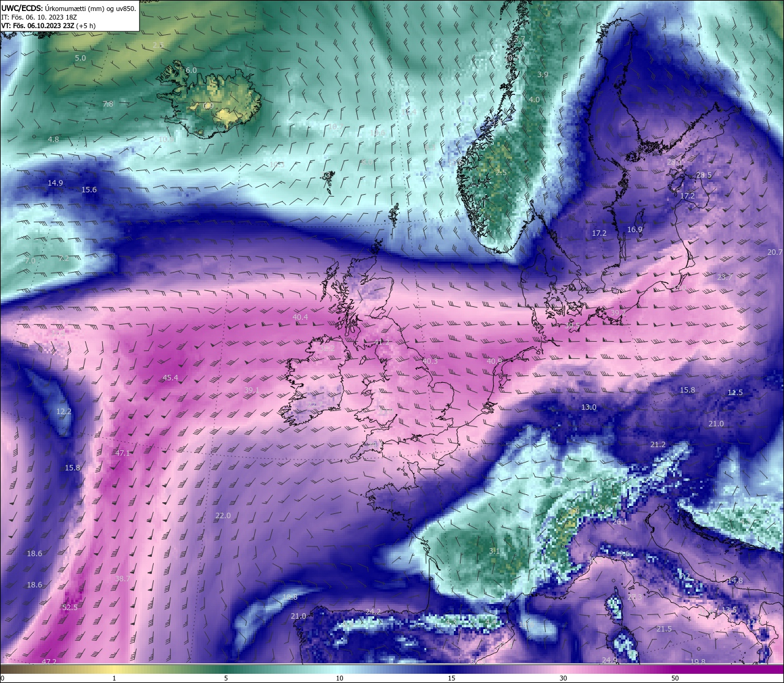Click the 24.2 value over northern Spain
This screenshot has width=784, height=683.
tap(373, 612)
